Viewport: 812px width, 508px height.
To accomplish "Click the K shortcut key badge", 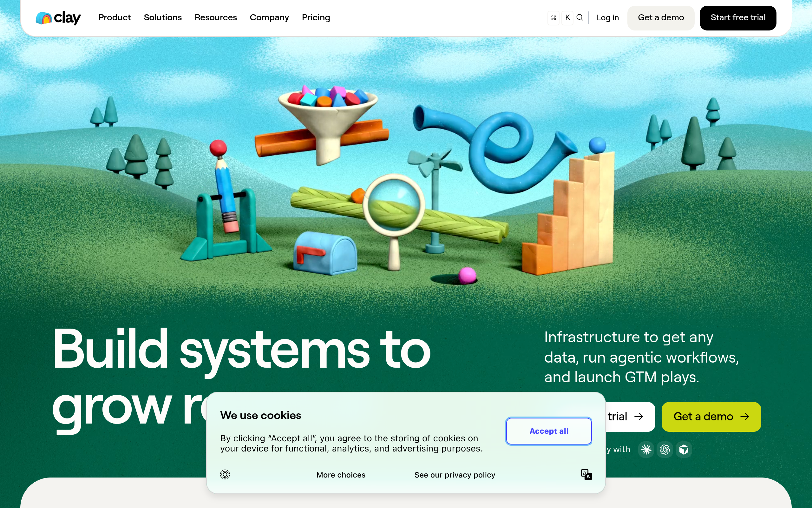I will (567, 18).
